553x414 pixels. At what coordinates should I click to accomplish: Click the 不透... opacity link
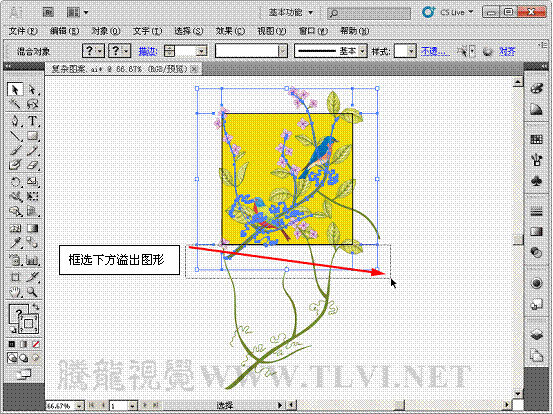pos(435,51)
